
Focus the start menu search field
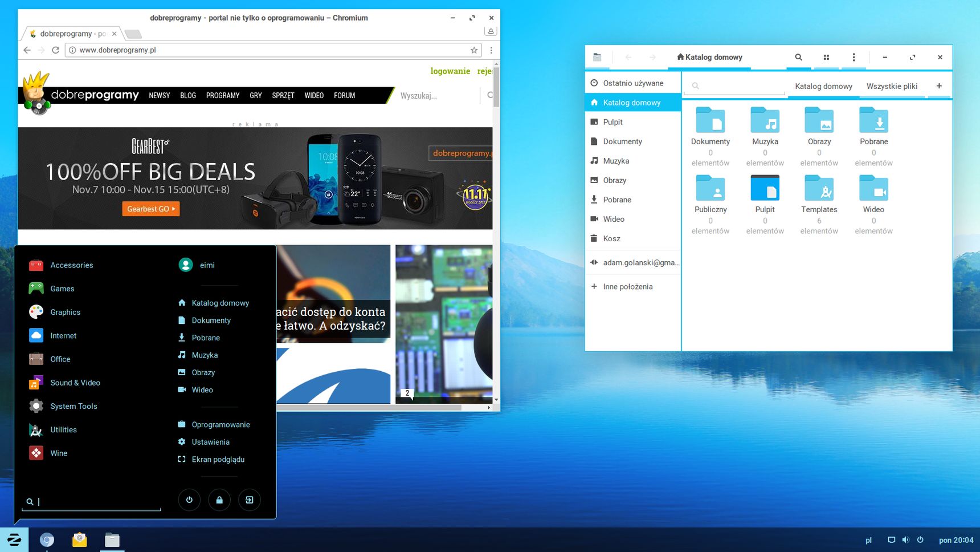[94, 502]
